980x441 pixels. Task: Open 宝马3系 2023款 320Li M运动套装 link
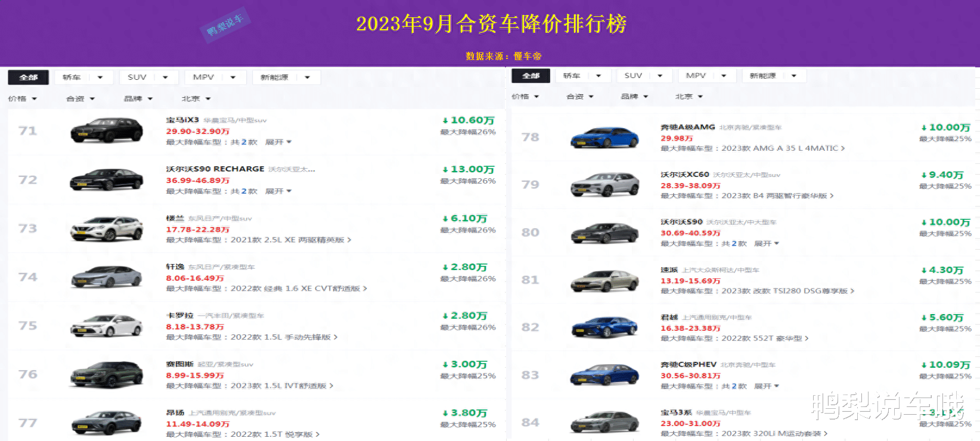click(x=774, y=433)
